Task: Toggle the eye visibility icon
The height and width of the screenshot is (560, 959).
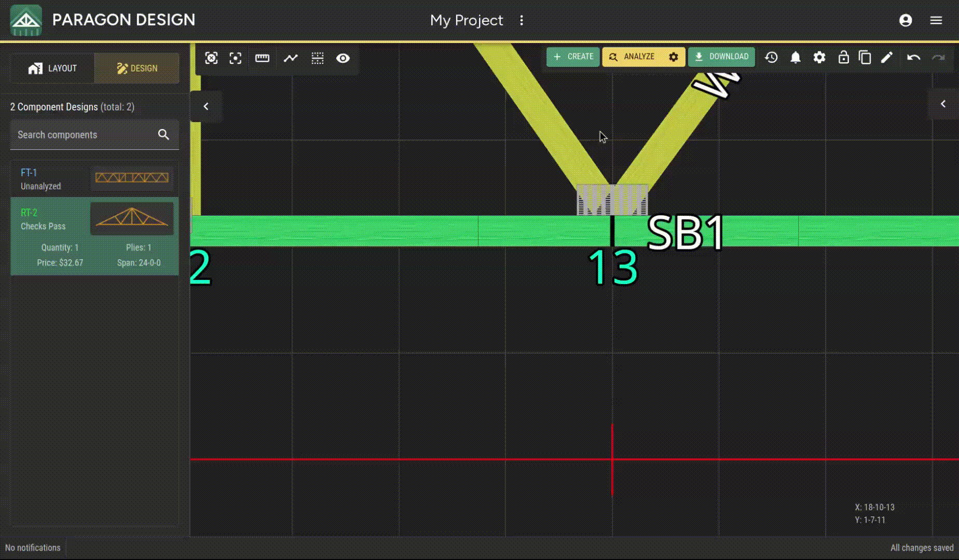Action: (x=342, y=58)
